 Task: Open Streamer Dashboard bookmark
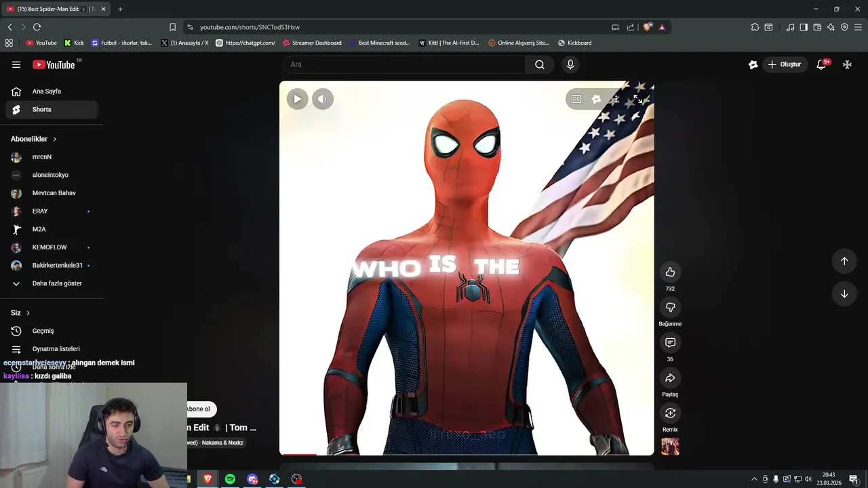pos(312,43)
